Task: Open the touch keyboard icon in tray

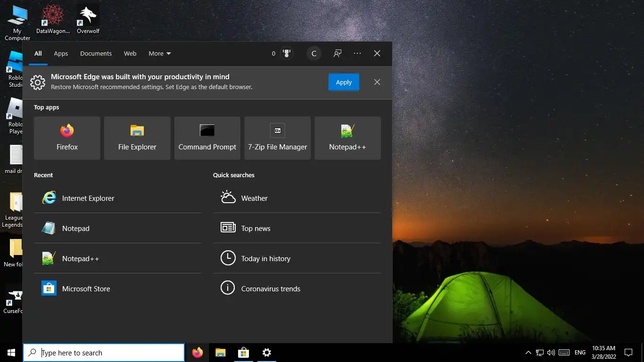Action: [x=564, y=353]
